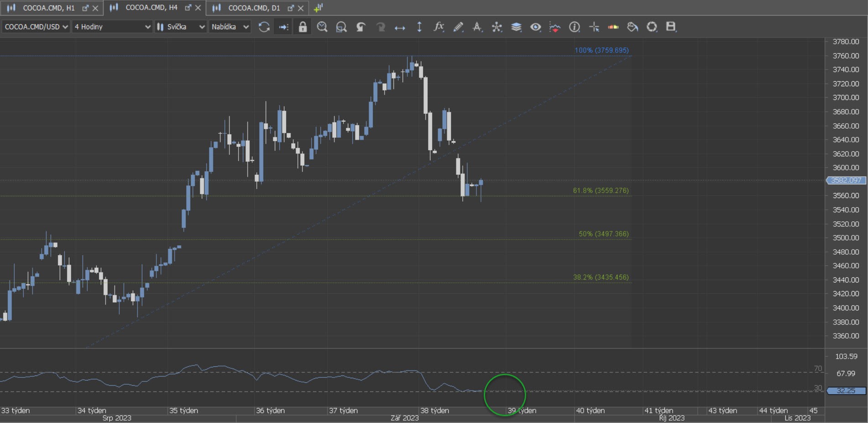The image size is (868, 423).
Task: Toggle chart auto-shift to latest candle
Action: click(x=283, y=27)
